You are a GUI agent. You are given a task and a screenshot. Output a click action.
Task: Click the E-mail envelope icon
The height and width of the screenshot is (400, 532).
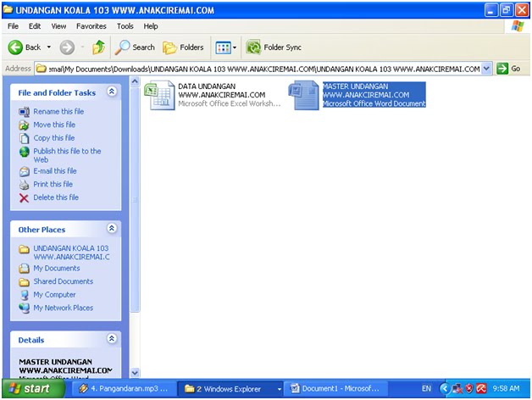point(24,171)
